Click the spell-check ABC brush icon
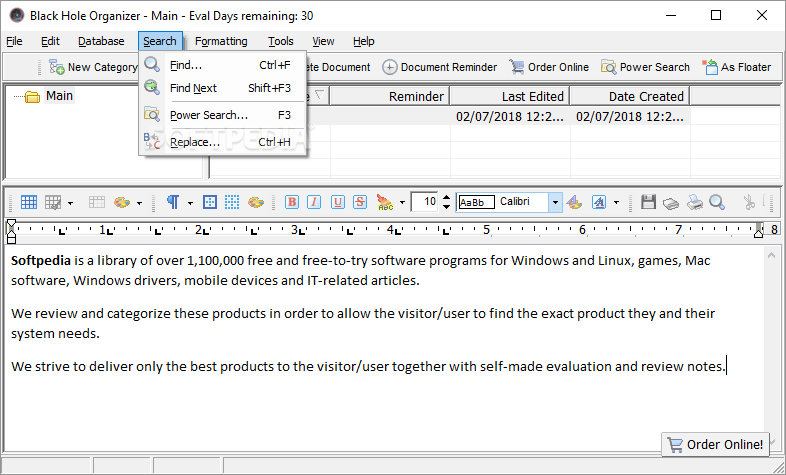 tap(385, 202)
